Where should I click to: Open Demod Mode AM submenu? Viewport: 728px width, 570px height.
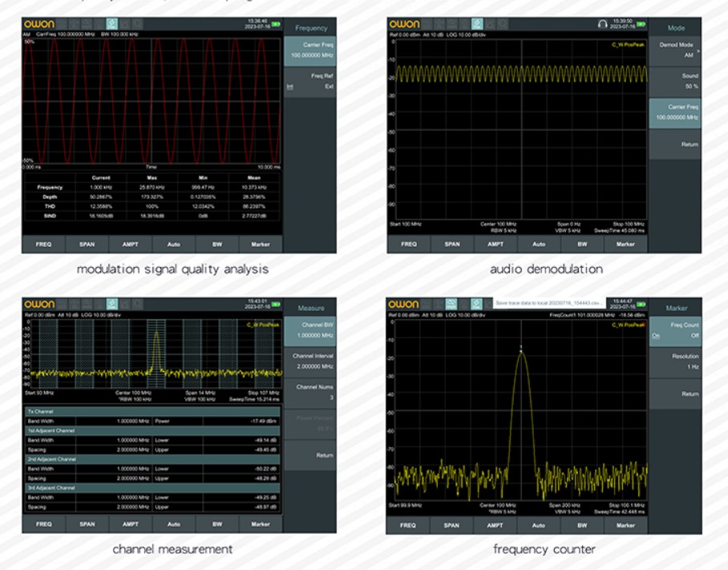[x=675, y=51]
